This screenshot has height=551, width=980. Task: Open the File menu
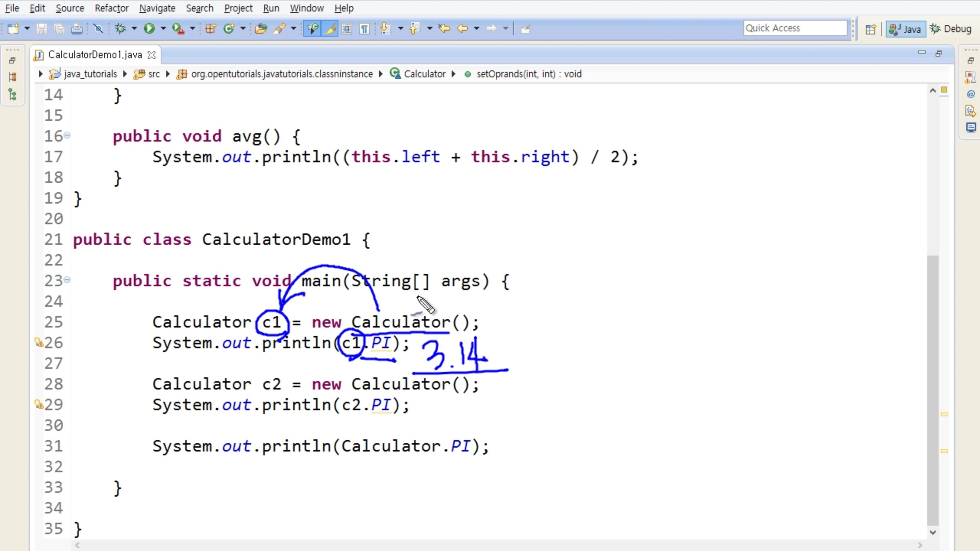12,8
